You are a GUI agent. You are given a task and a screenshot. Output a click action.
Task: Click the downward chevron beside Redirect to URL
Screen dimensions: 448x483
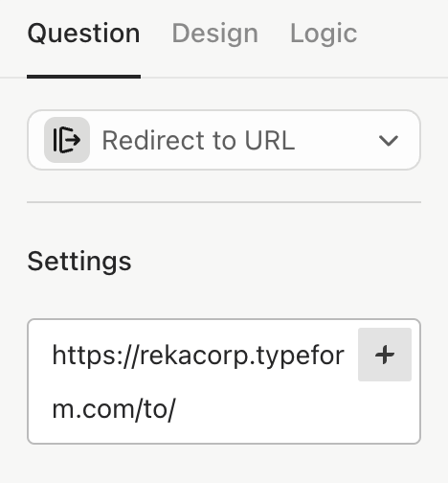tap(388, 141)
